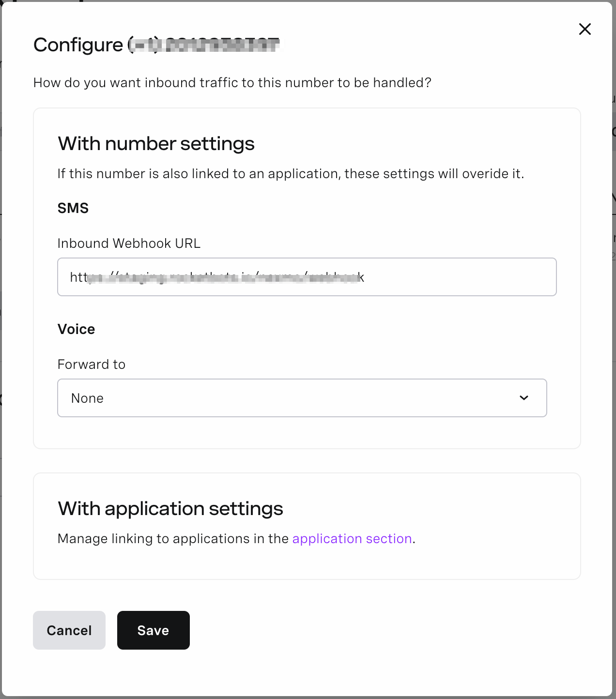616x699 pixels.
Task: Click the Forward to label
Action: tap(92, 365)
